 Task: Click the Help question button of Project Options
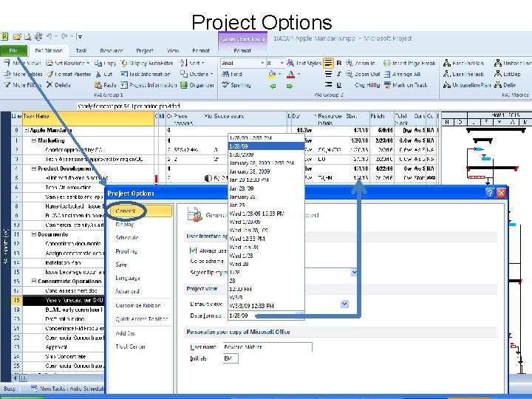pyautogui.click(x=490, y=193)
